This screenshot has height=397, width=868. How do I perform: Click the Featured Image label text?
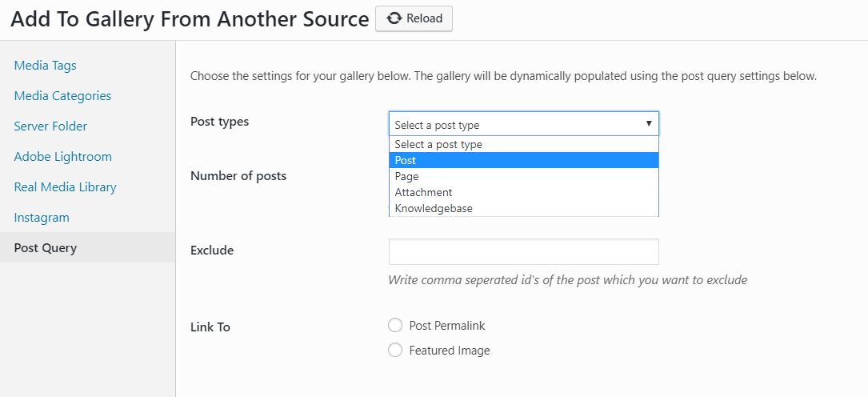coord(450,351)
